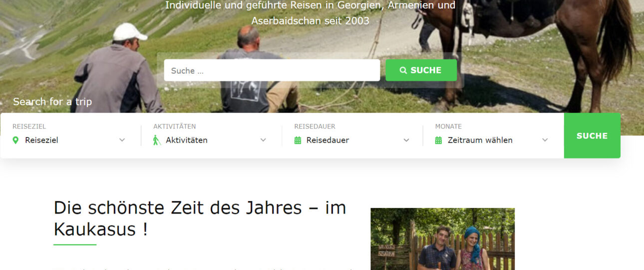The height and width of the screenshot is (270, 644).
Task: Expand the chevron next to Reisedauer
Action: pyautogui.click(x=406, y=140)
